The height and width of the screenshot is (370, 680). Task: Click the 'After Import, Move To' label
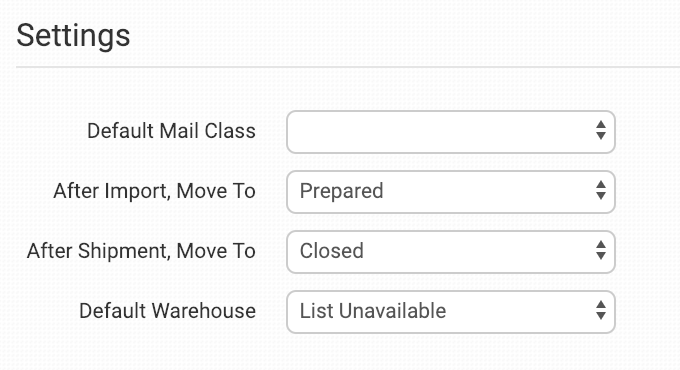[154, 191]
